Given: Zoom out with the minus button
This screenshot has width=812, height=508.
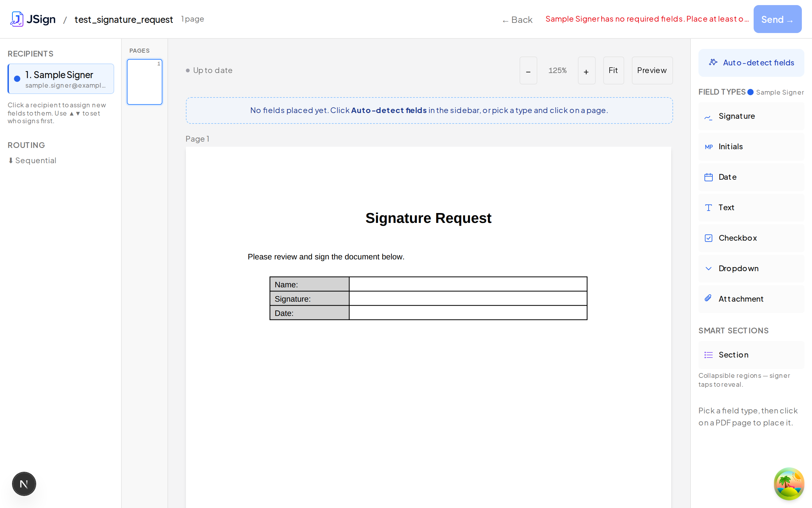Looking at the screenshot, I should (528, 70).
